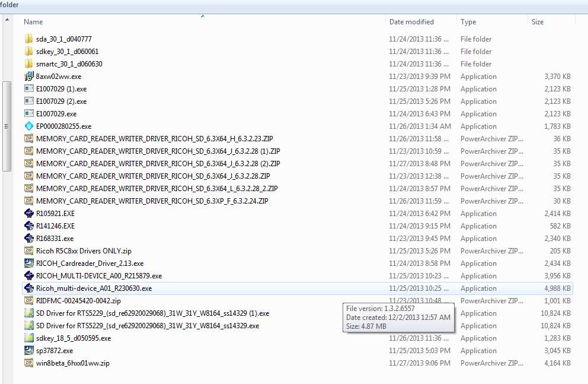Screen dimensions: 588x384
Task: Select file name RIDFMC-00245420-0042.zip
Action: pos(78,300)
